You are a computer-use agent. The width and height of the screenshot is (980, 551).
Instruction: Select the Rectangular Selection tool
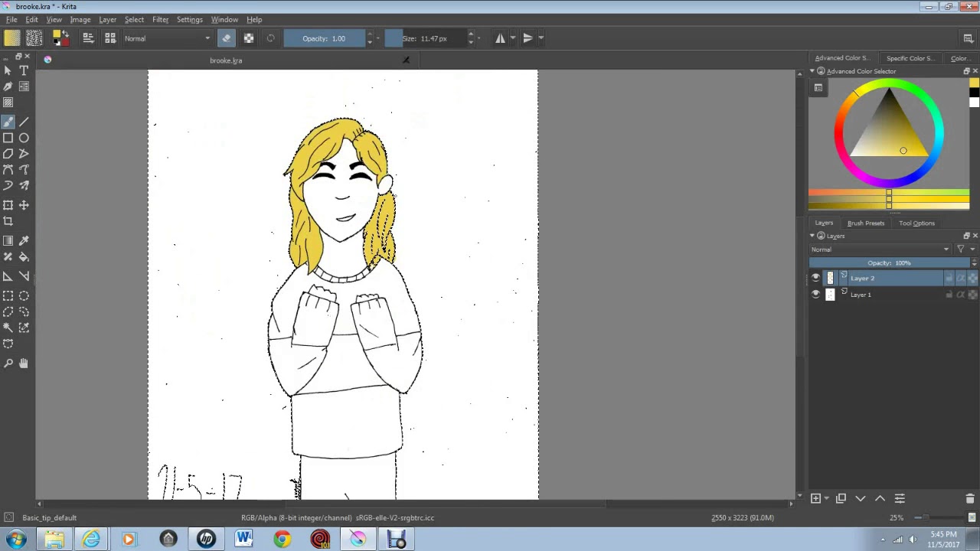[8, 296]
